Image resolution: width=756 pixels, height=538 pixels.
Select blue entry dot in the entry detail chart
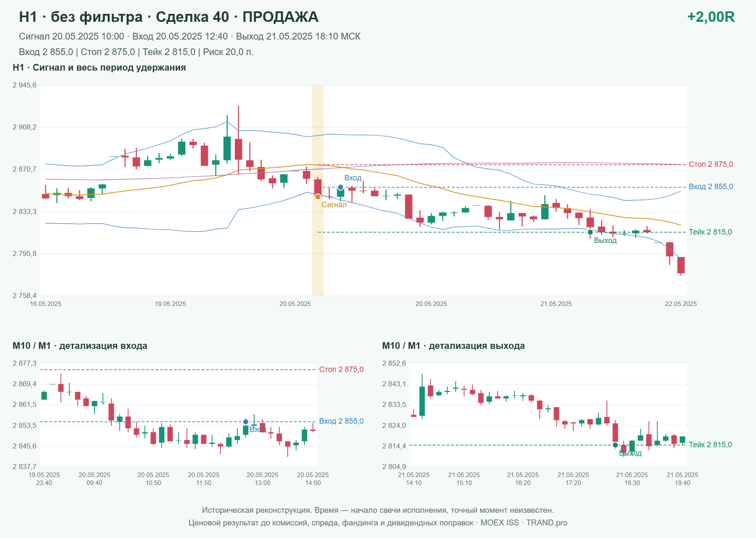point(246,422)
